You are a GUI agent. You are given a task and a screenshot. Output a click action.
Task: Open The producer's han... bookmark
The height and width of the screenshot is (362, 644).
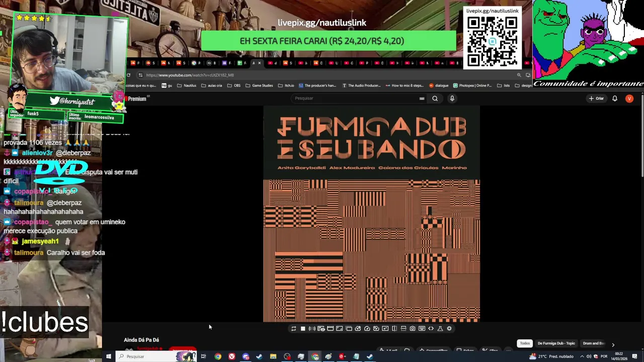tap(317, 85)
